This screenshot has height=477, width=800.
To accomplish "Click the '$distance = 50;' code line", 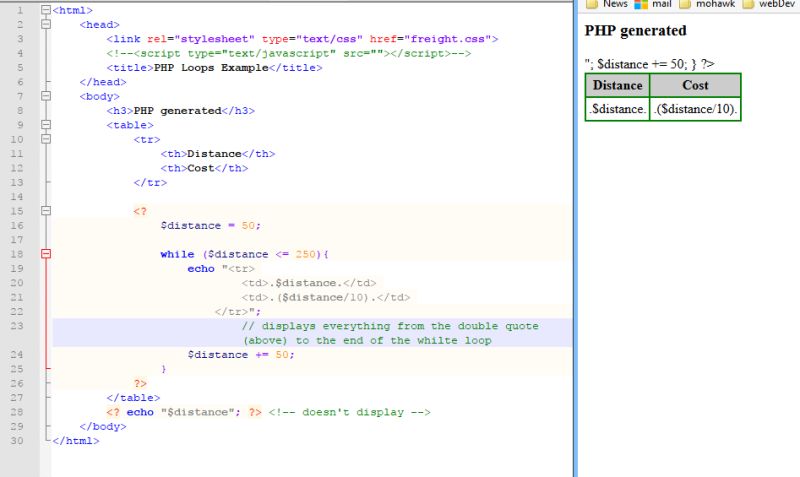I will (211, 225).
